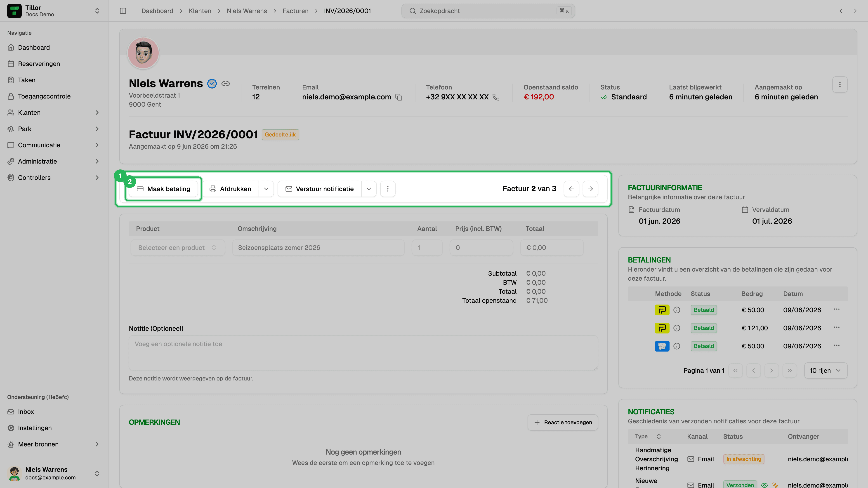
Task: Click the Aantal quantity field
Action: (427, 248)
